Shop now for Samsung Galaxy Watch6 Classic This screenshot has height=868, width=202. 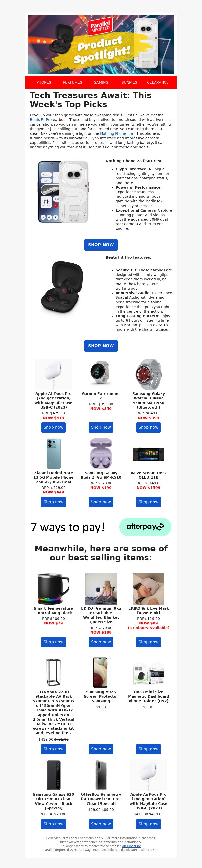click(x=148, y=427)
